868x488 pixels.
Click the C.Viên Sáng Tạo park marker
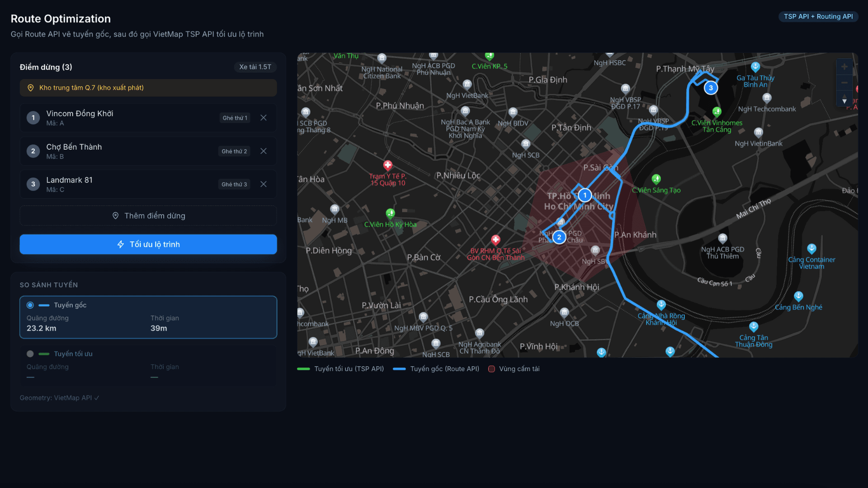tap(656, 179)
